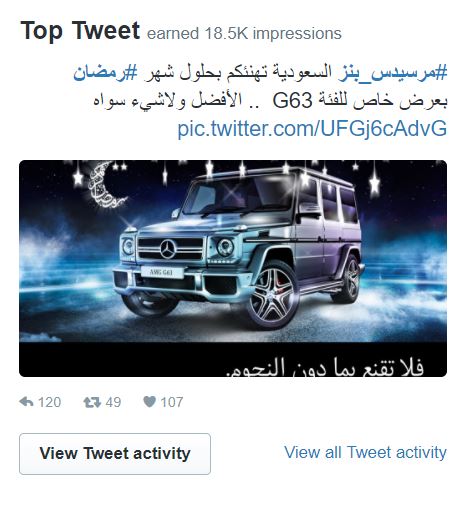The height and width of the screenshot is (511, 463).
Task: Click the Top Tweet heading
Action: point(80,31)
